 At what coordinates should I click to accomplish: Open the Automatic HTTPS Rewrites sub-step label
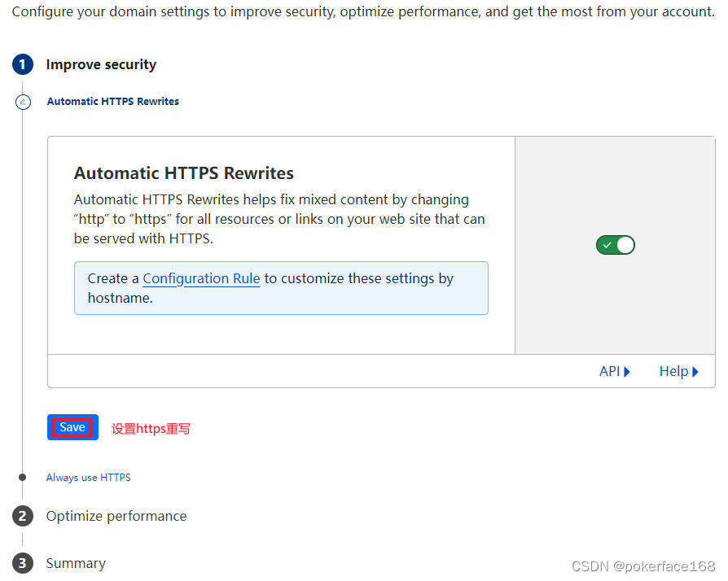tap(112, 102)
